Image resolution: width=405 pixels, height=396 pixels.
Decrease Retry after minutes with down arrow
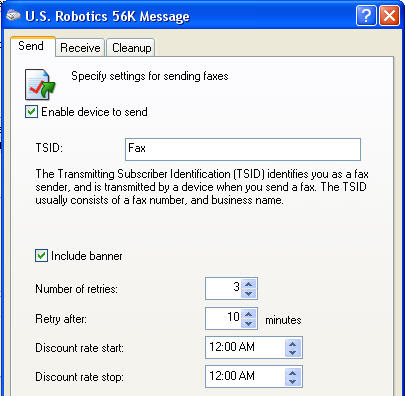coord(249,323)
